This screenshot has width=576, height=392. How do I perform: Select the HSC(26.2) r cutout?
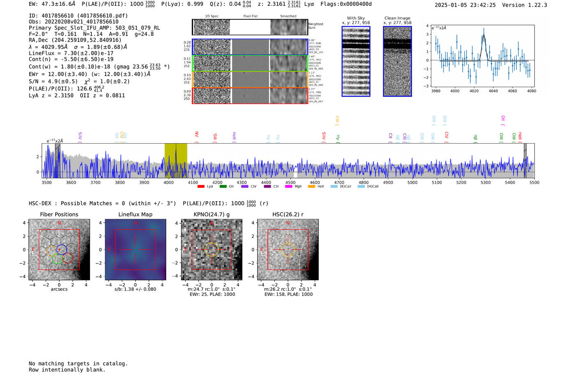click(x=288, y=250)
